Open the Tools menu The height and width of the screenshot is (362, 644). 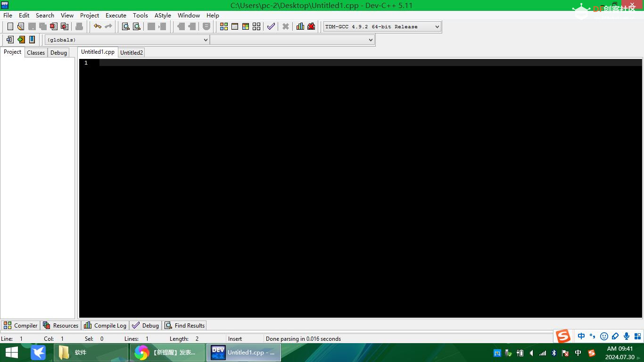pos(140,15)
